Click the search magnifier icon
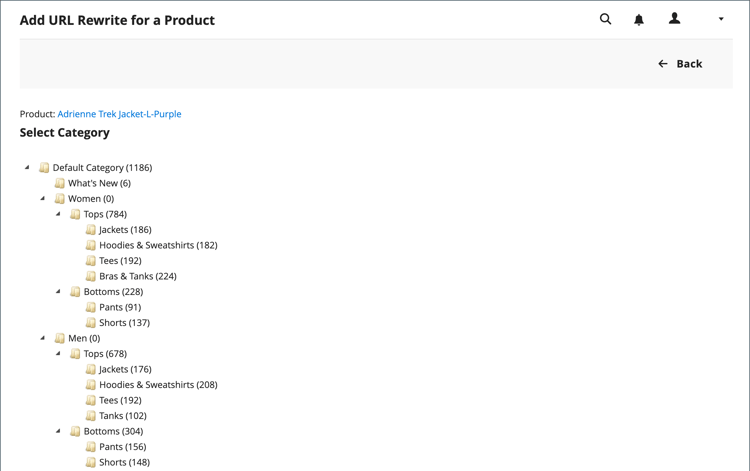The height and width of the screenshot is (471, 750). 605,19
